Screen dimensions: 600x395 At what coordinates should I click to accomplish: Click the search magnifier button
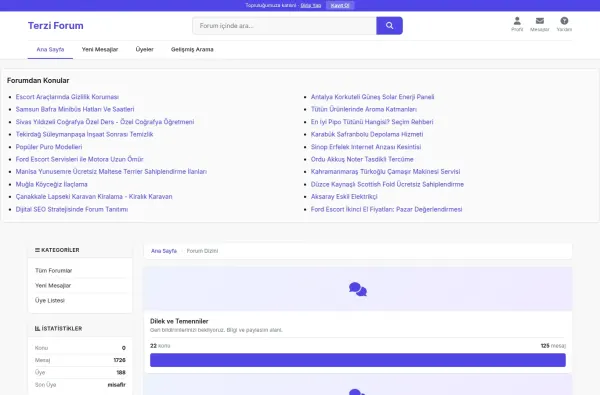point(389,26)
